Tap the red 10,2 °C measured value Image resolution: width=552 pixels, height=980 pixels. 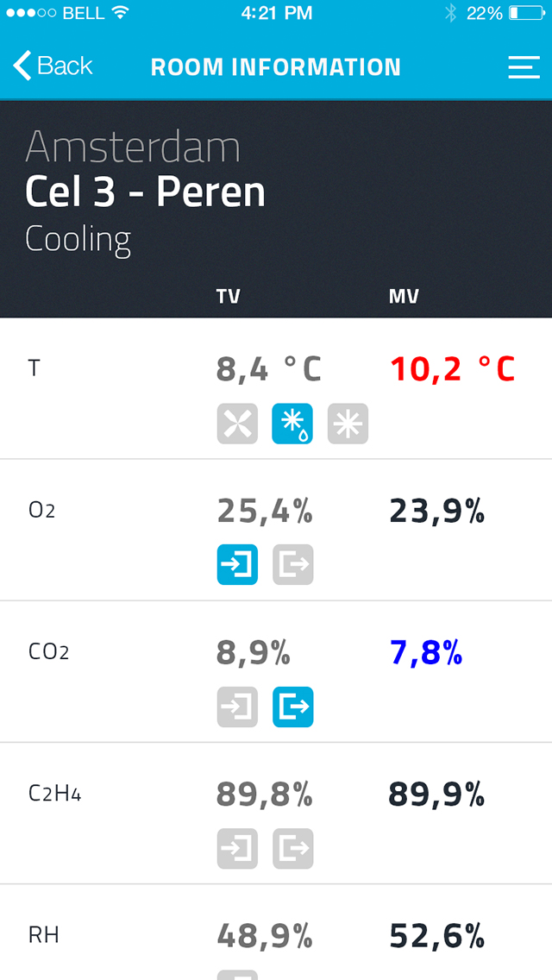pyautogui.click(x=453, y=370)
